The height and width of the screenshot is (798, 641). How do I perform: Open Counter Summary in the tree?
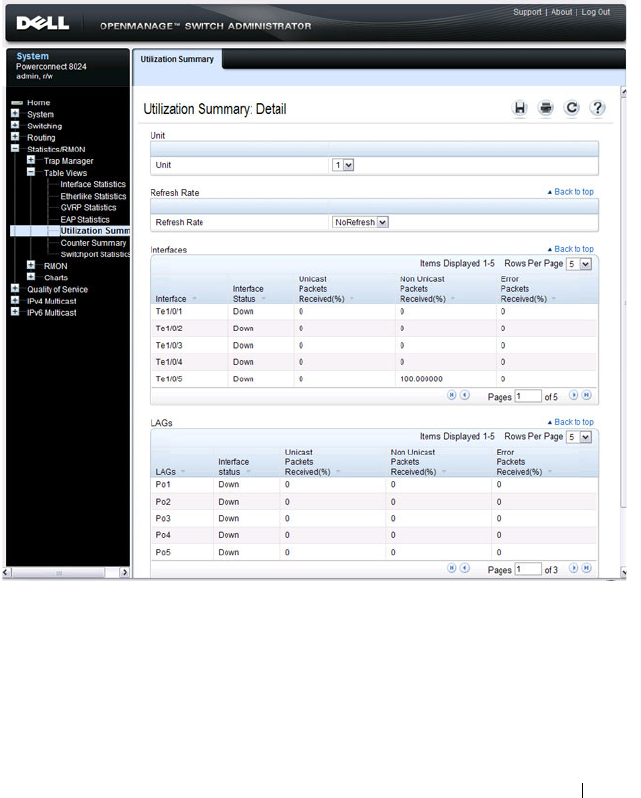click(93, 243)
